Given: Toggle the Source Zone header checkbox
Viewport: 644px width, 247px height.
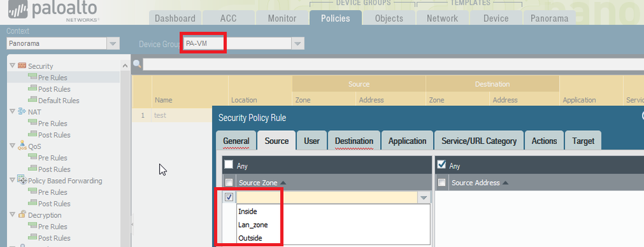Looking at the screenshot, I should (229, 183).
